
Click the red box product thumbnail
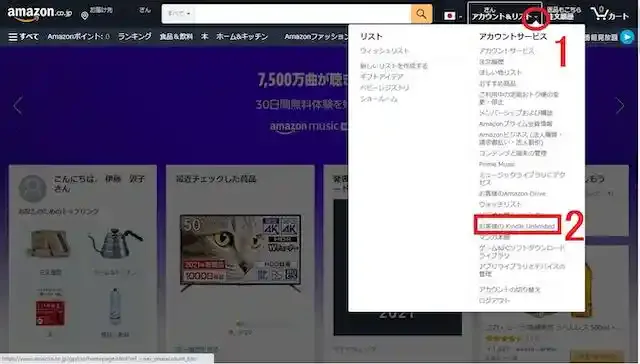(x=50, y=313)
